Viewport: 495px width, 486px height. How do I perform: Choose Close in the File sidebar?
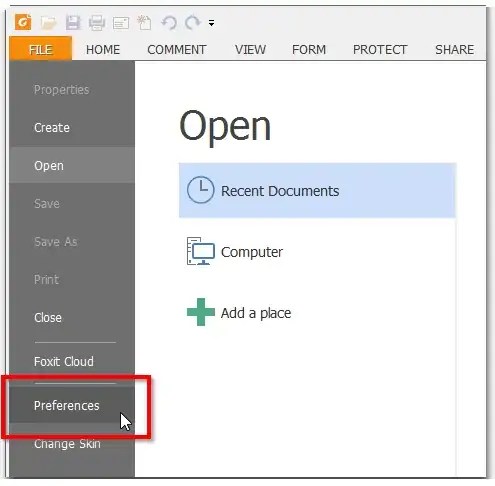72,318
